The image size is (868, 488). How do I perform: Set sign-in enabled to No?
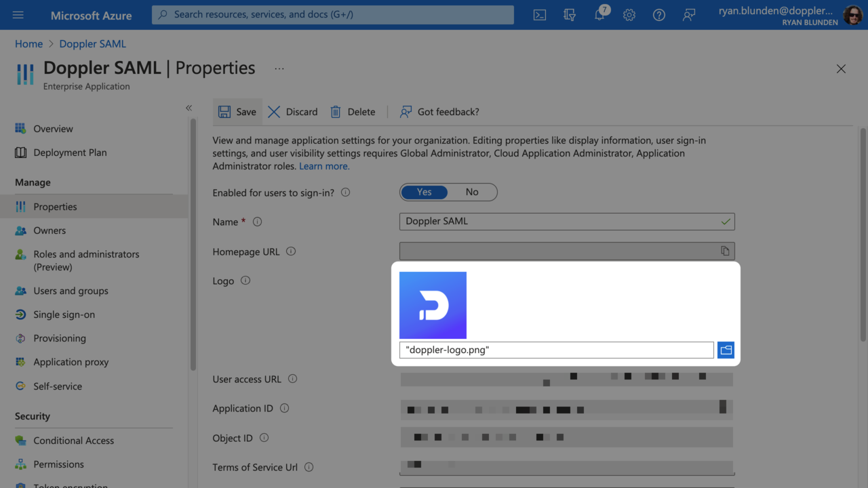pos(472,192)
